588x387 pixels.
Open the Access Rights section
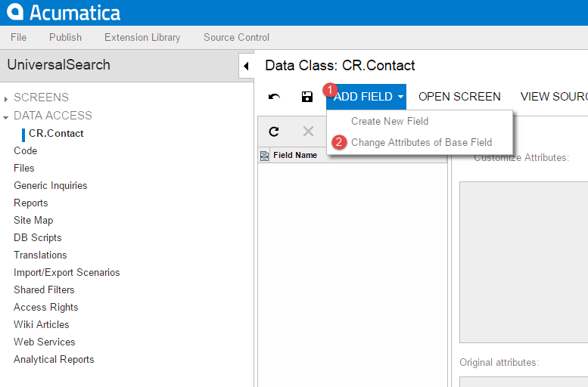click(x=45, y=307)
